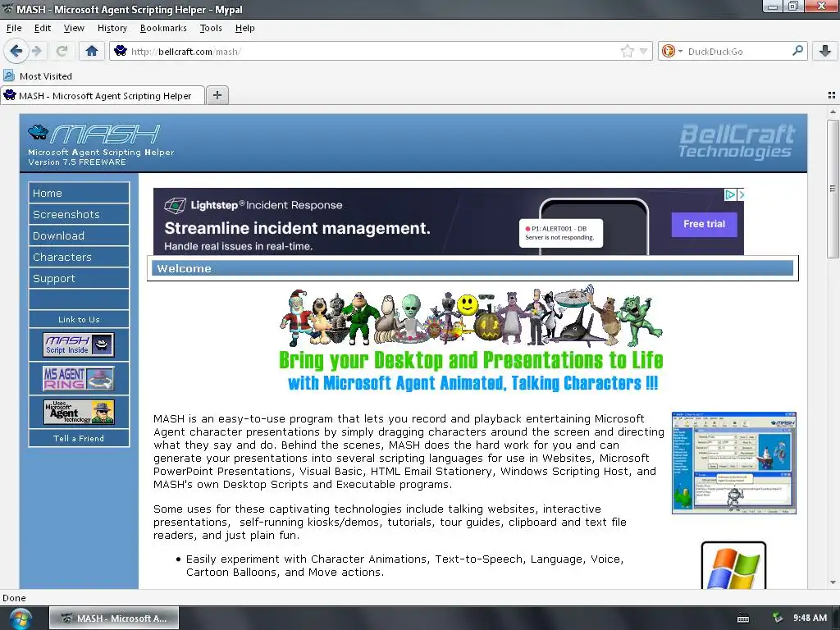
Task: Click the site favicon in the address bar
Action: pos(121,51)
